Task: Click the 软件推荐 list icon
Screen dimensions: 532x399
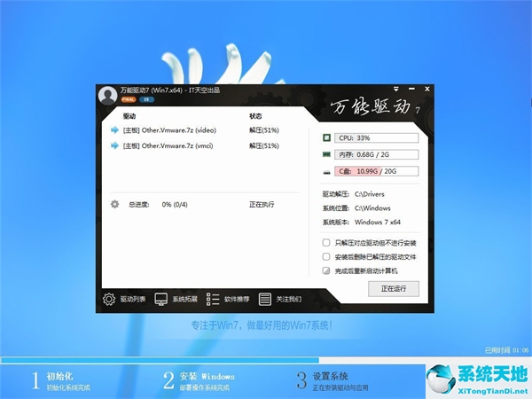Action: [213, 299]
